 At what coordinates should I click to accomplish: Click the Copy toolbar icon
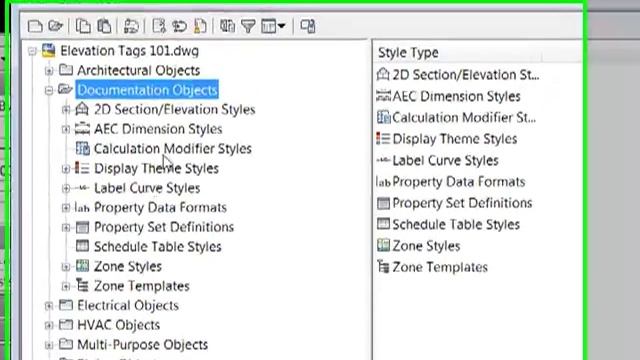[83, 27]
